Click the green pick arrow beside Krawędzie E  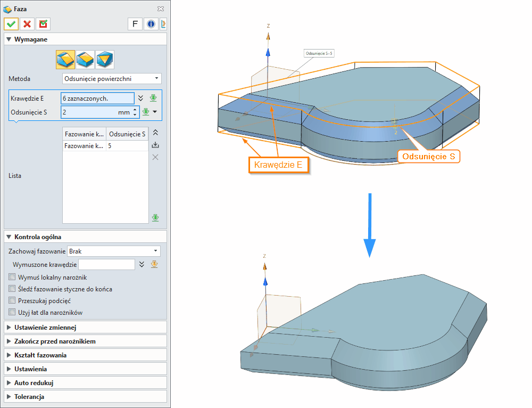pyautogui.click(x=154, y=97)
